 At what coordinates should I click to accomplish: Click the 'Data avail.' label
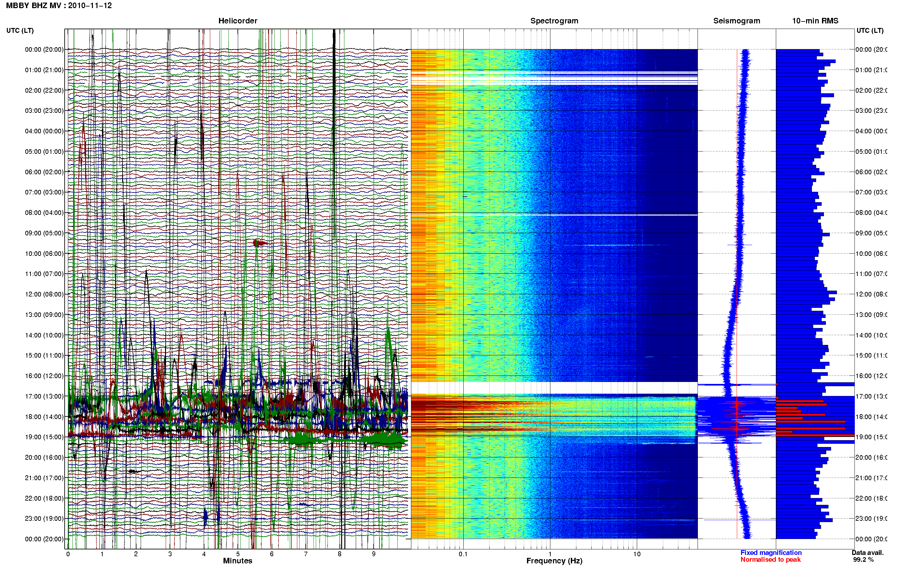[867, 553]
